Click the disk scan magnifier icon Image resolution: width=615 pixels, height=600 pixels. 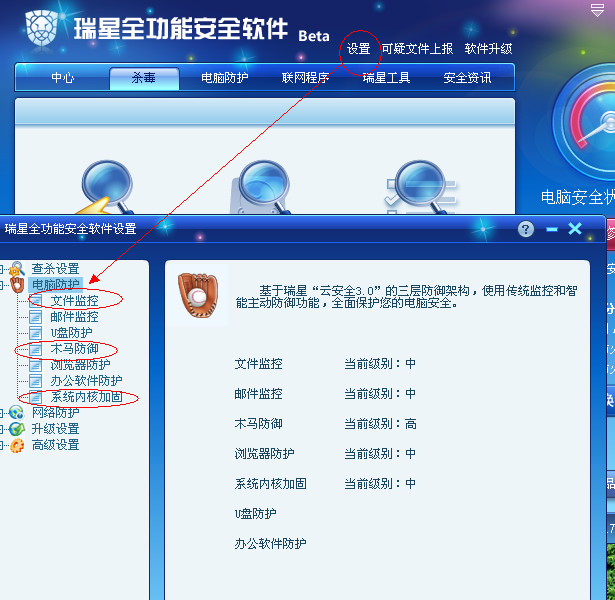click(x=262, y=187)
